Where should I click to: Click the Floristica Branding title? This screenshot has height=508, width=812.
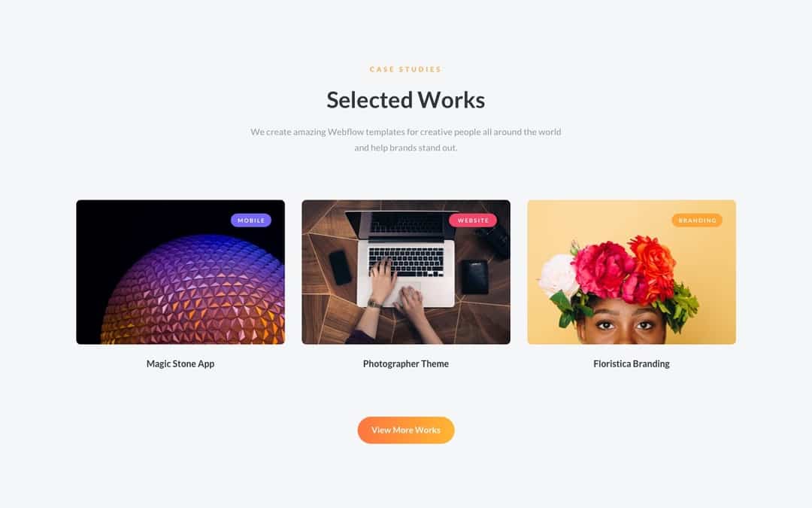click(x=632, y=364)
